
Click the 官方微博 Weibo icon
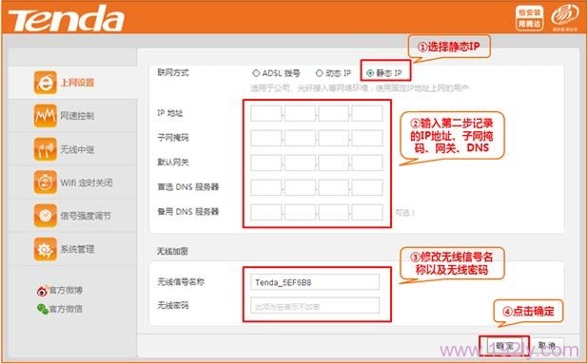pos(42,291)
